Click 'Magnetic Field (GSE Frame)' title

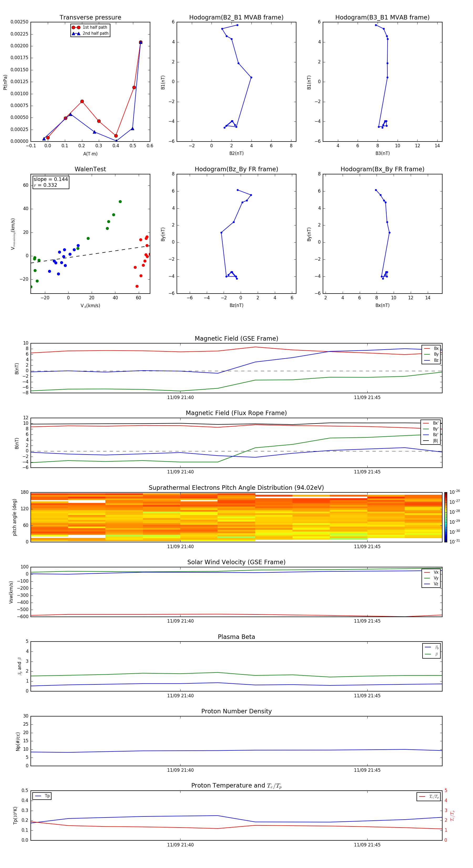point(236,339)
